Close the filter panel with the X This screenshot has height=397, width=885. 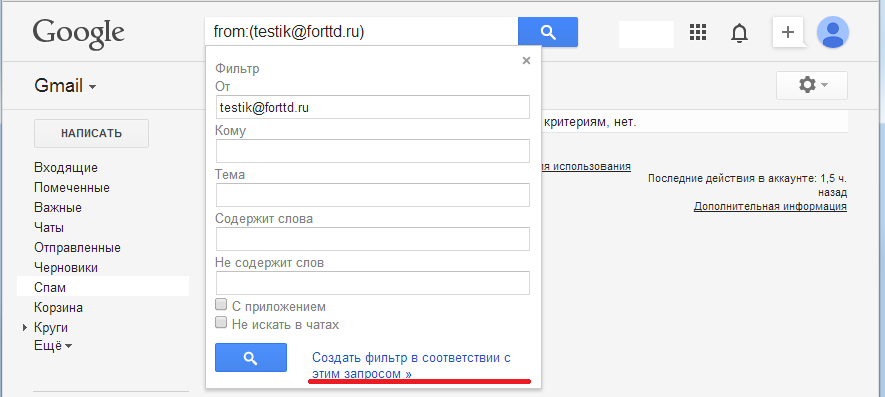coord(526,61)
